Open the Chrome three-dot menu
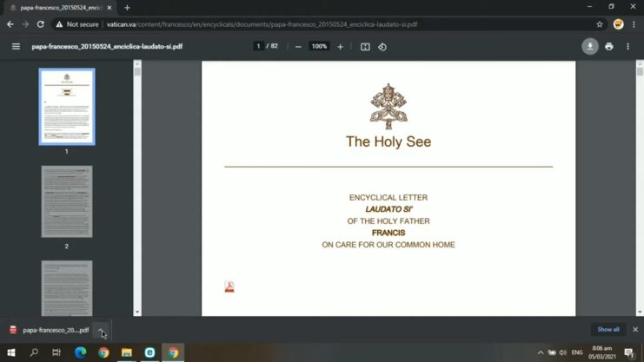Image resolution: width=644 pixels, height=362 pixels. coord(634,24)
